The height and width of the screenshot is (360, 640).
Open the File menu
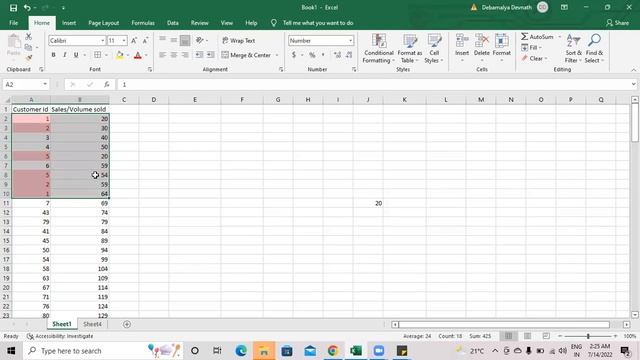(13, 23)
